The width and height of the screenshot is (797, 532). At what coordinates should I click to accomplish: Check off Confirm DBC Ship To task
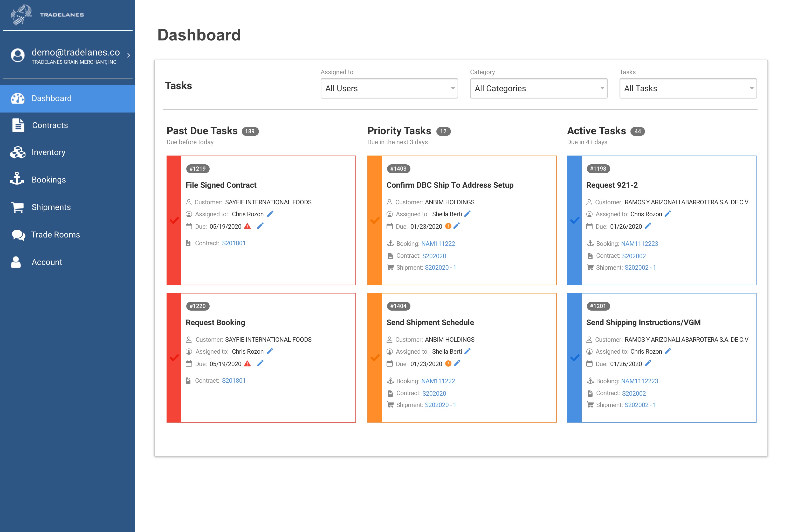tap(375, 221)
